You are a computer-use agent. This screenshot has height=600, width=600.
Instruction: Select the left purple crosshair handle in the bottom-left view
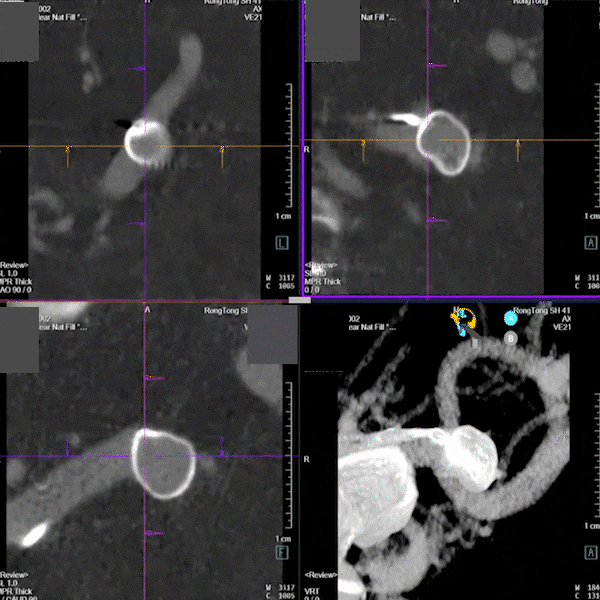pyautogui.click(x=68, y=445)
